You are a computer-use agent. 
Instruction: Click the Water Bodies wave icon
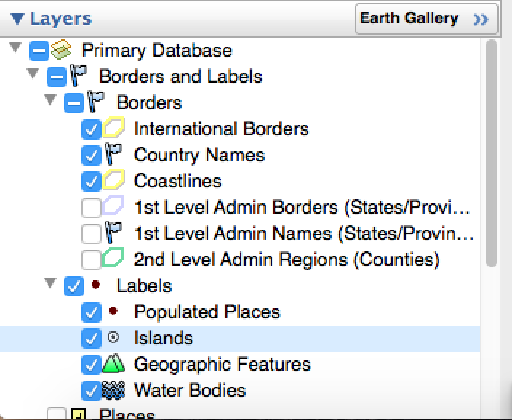coord(114,390)
